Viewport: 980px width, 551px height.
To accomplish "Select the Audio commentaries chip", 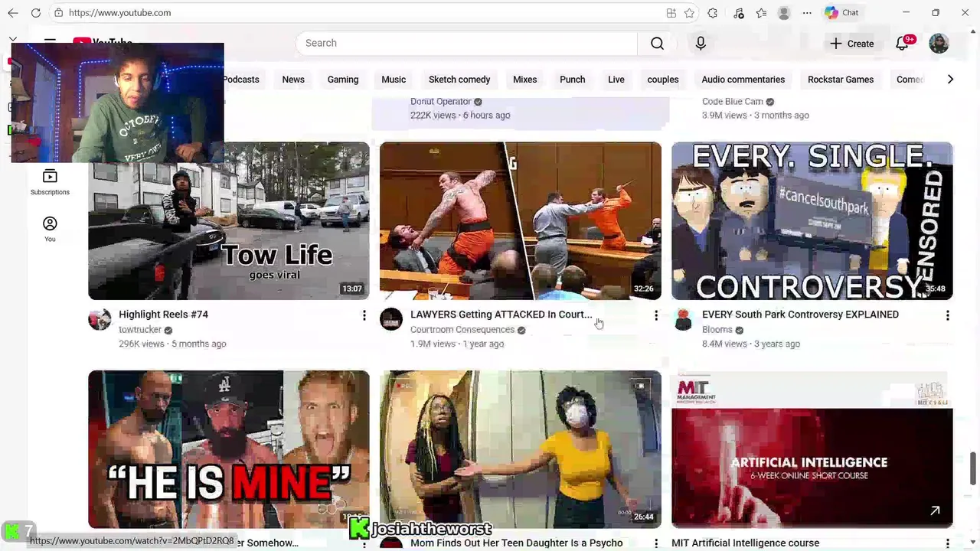I will pos(743,80).
